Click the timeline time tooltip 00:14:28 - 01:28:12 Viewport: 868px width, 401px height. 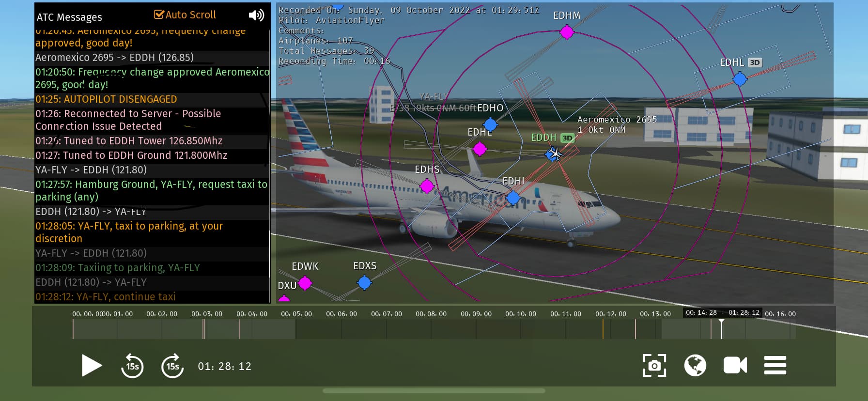(x=723, y=313)
